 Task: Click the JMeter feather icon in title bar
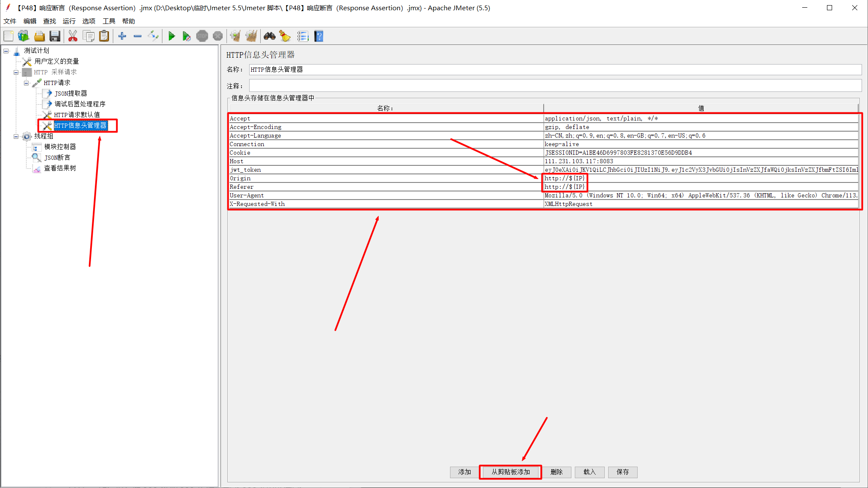7,8
